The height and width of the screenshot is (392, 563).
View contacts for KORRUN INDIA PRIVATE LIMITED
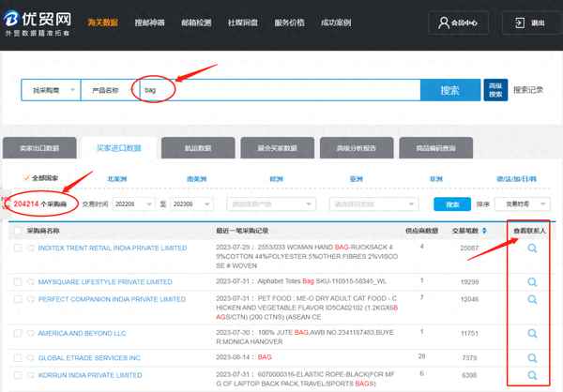[x=532, y=375]
